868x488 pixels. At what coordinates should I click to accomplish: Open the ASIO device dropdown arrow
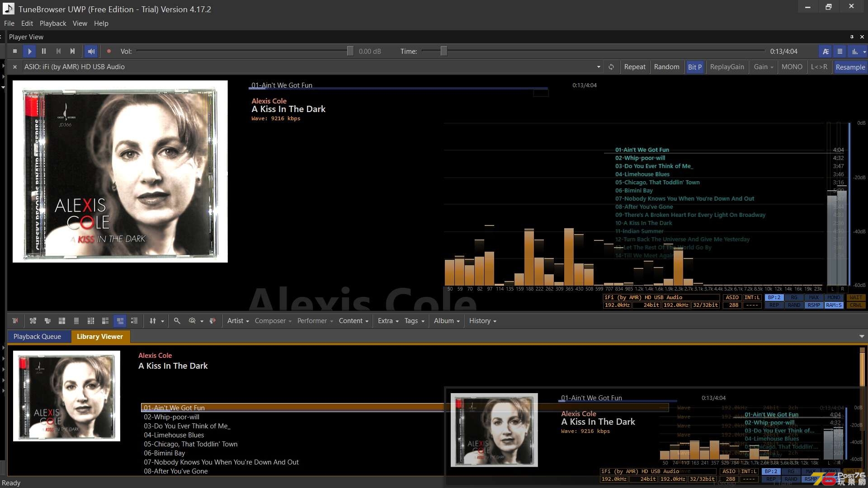599,67
